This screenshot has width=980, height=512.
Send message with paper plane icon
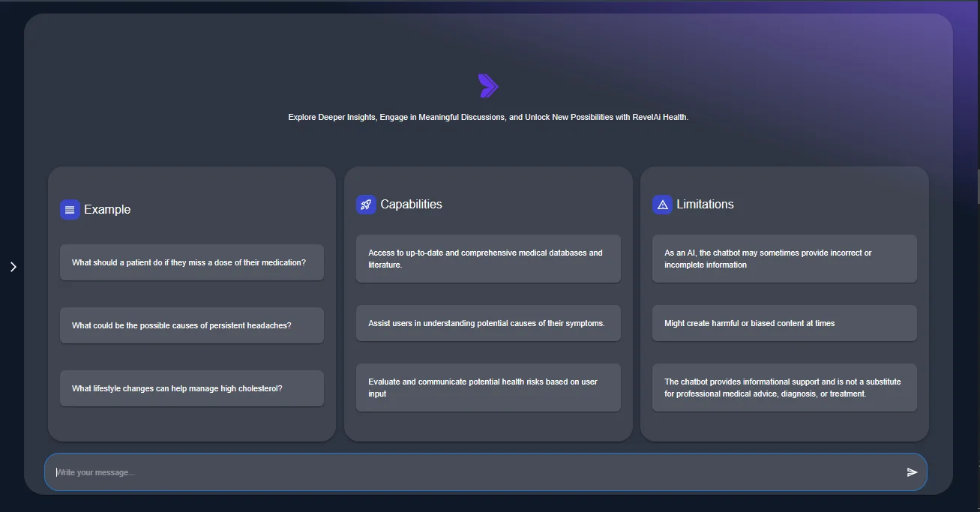pyautogui.click(x=912, y=472)
